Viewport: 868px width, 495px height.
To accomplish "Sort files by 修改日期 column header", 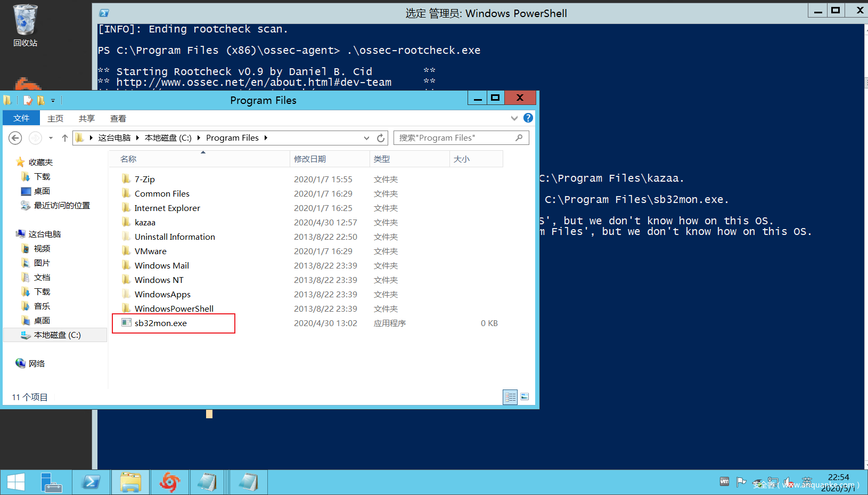I will (310, 159).
